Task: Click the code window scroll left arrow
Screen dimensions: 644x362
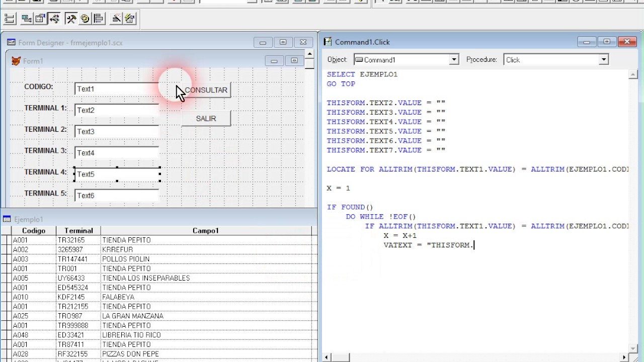Action: coord(327,357)
